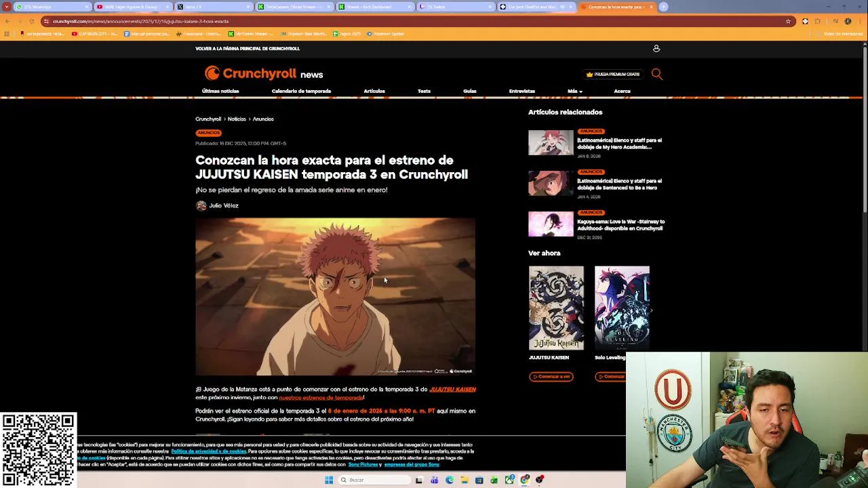Open the Tests nav item
Viewport: 868px width, 488px height.
click(x=424, y=91)
